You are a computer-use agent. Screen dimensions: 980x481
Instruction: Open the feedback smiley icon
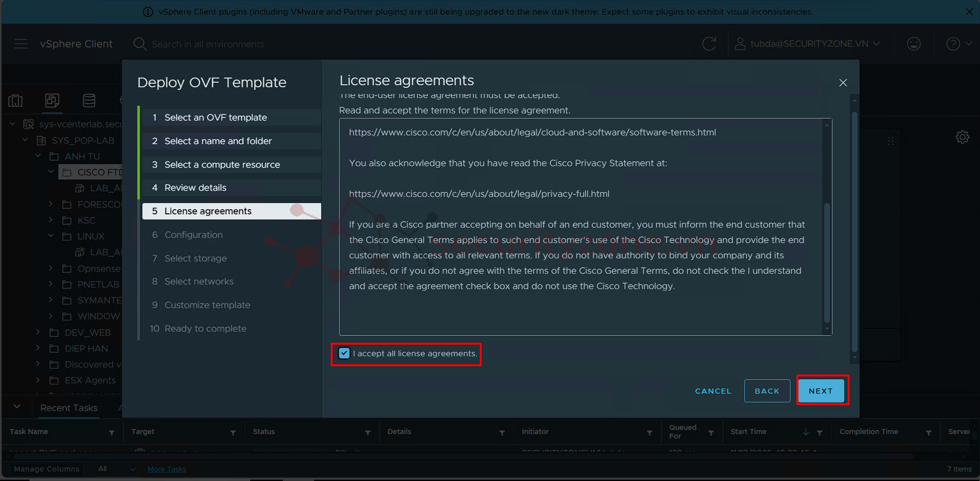(x=913, y=44)
